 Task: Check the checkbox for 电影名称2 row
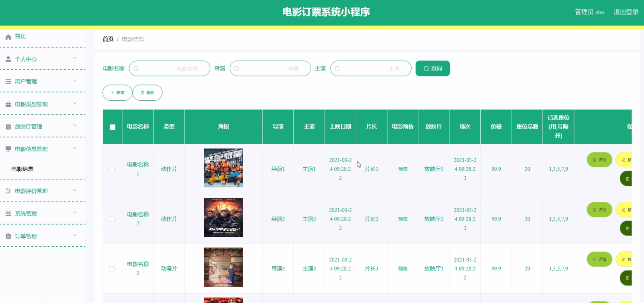coord(112,219)
